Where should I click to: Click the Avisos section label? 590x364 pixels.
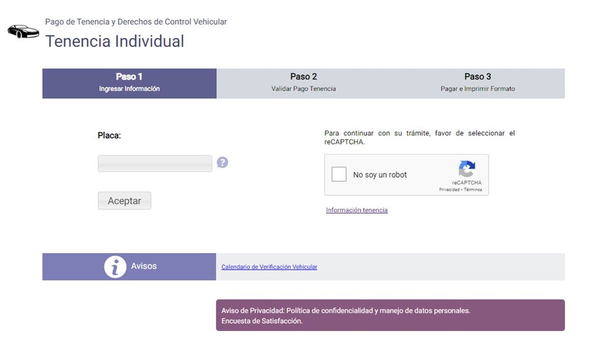tap(144, 266)
